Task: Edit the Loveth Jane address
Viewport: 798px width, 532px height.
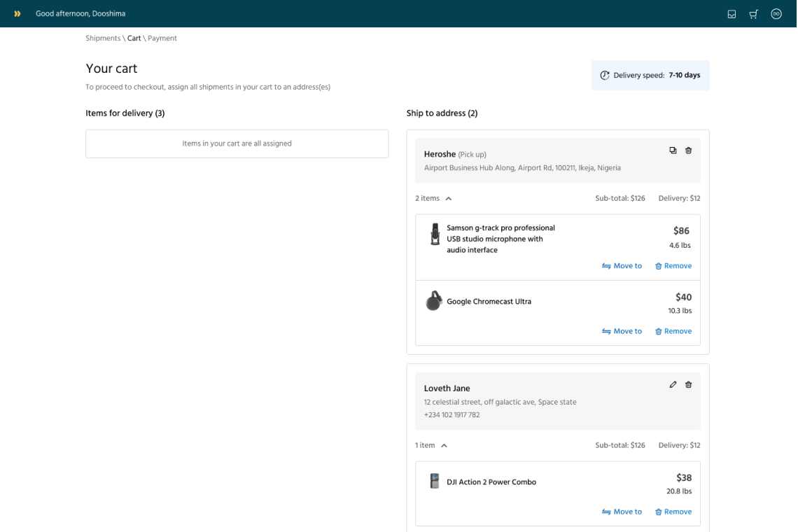Action: click(x=673, y=384)
